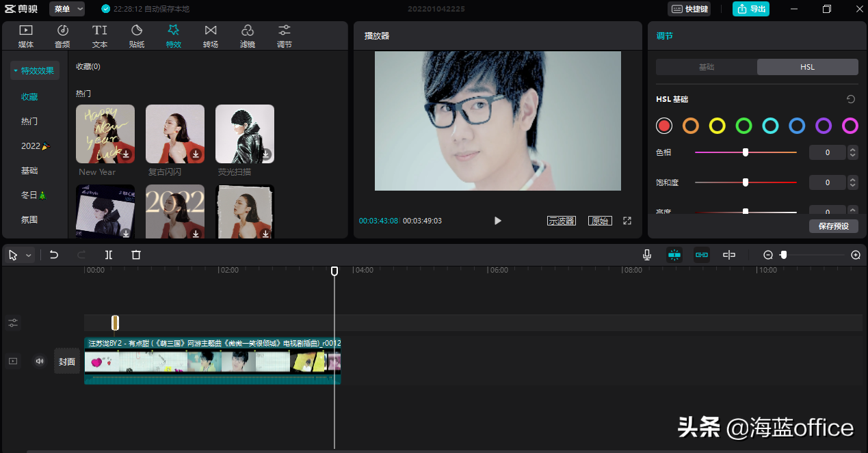868x453 pixels.
Task: Zoom out the timeline
Action: [x=768, y=255]
